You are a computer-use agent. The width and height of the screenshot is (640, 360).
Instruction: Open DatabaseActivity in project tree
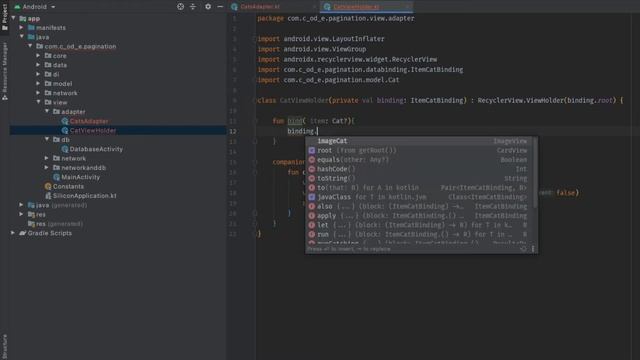[96, 149]
